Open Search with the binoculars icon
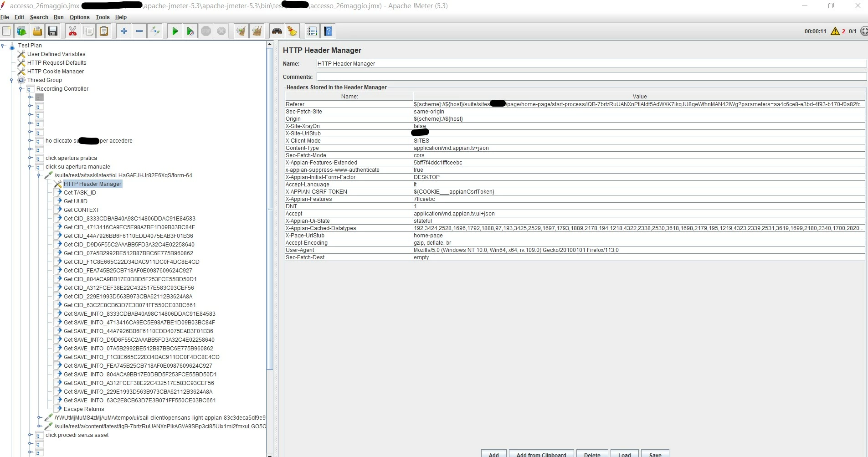This screenshot has width=868, height=457. (x=277, y=31)
